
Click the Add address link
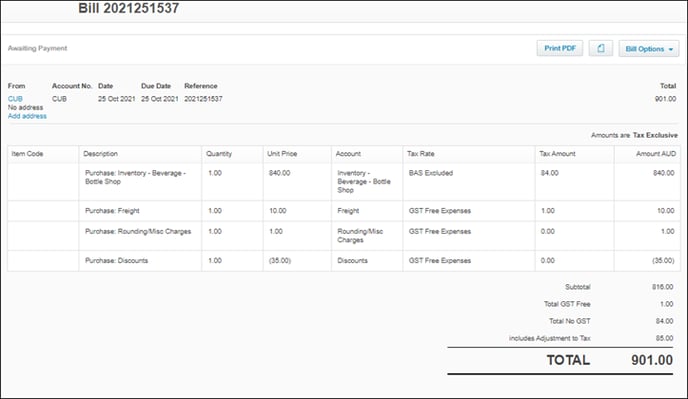[x=27, y=116]
